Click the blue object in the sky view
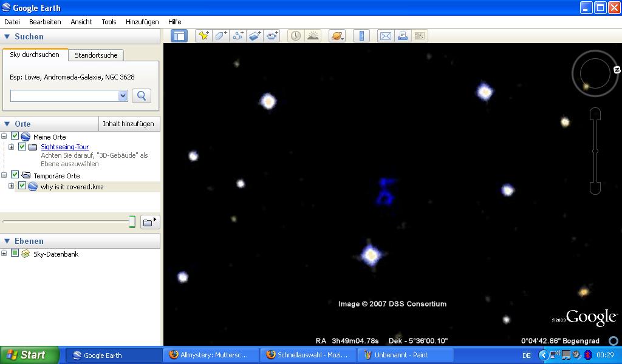 (385, 192)
